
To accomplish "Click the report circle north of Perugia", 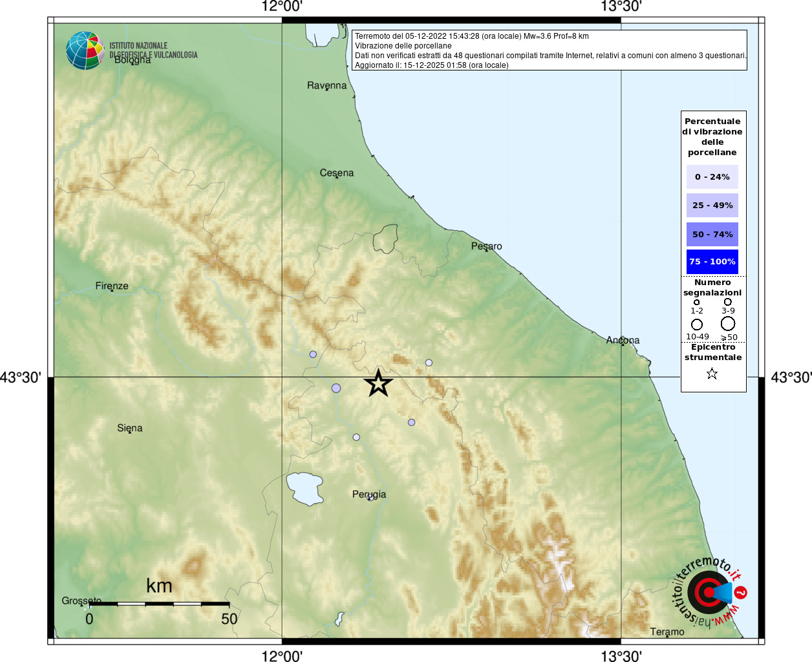I will coord(356,437).
